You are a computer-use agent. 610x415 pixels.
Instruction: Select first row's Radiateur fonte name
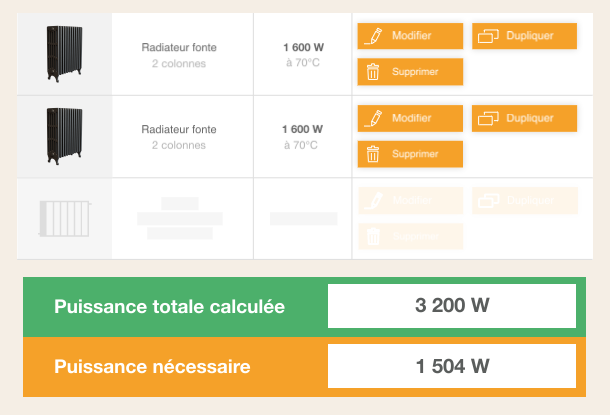coord(179,47)
